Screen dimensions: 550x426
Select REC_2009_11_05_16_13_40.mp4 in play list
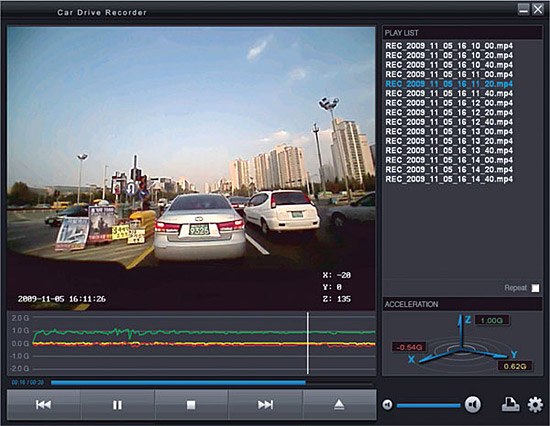click(x=449, y=151)
